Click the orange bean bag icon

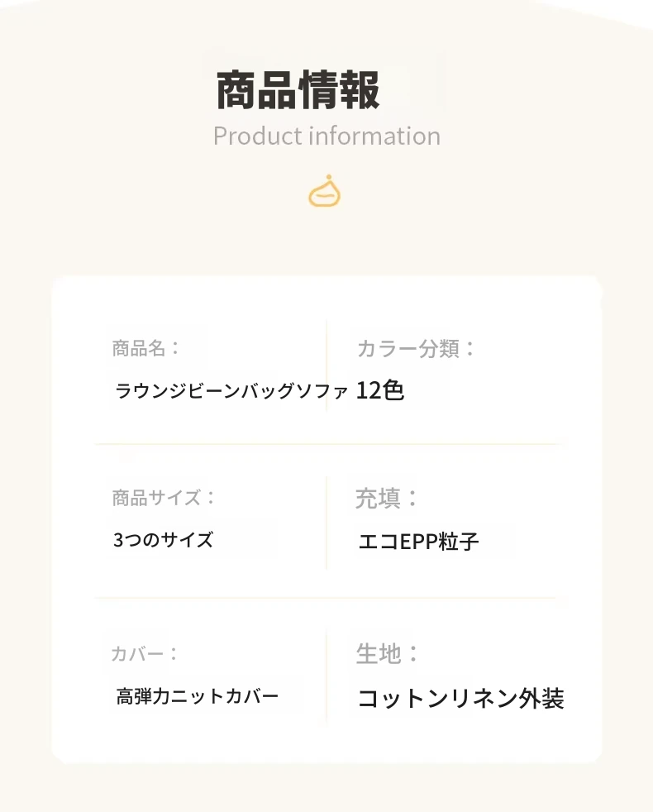[325, 192]
